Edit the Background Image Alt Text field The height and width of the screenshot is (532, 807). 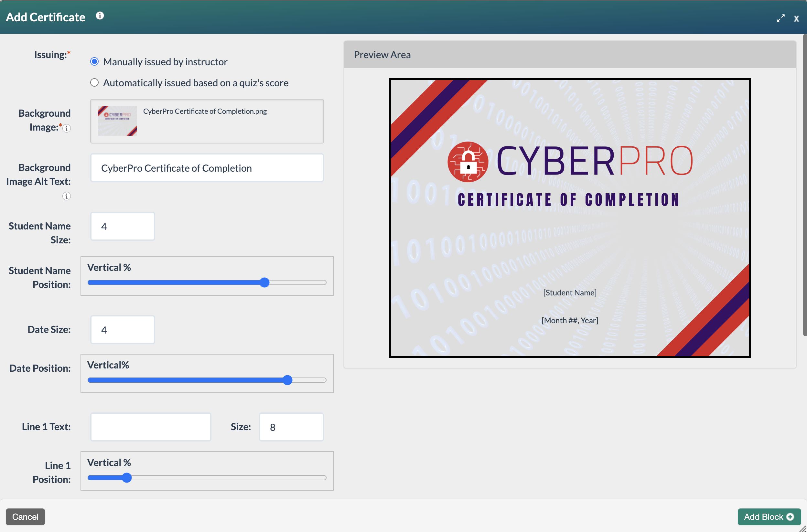pos(207,168)
